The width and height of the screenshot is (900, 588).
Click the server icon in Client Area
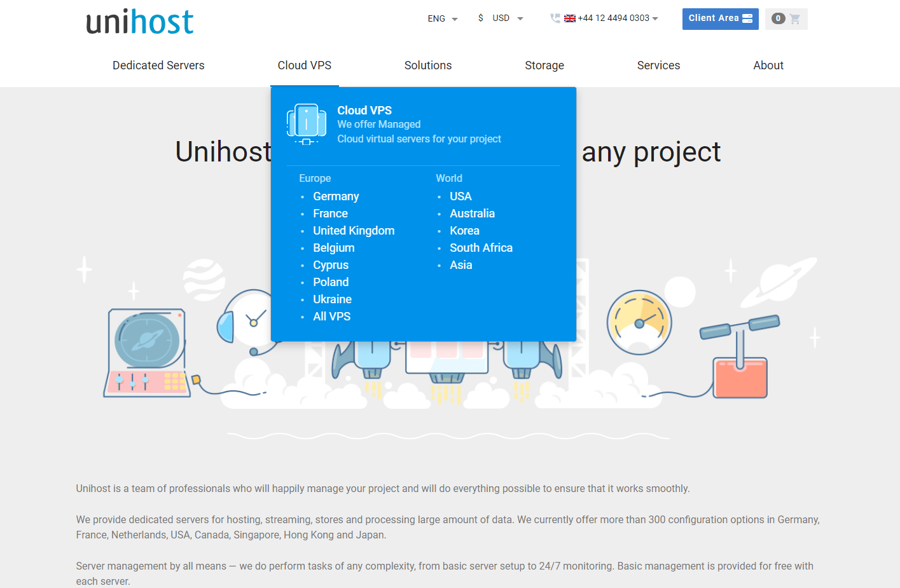pyautogui.click(x=747, y=18)
